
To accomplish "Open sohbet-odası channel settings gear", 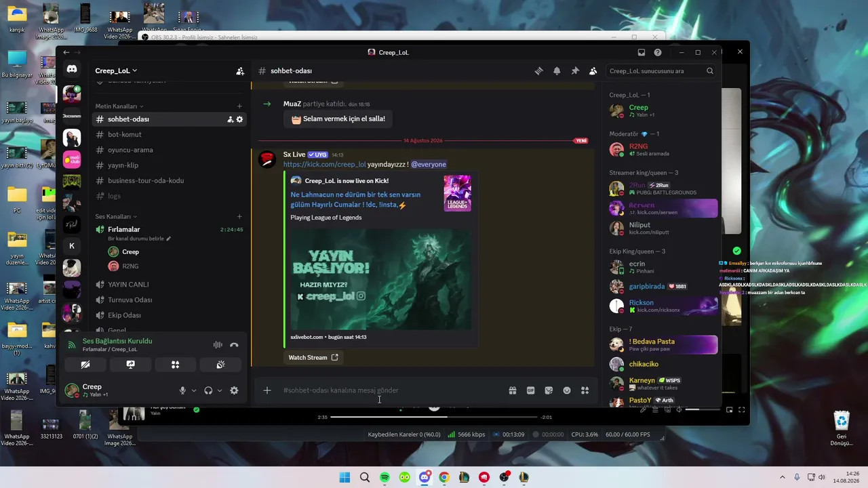I will click(239, 119).
